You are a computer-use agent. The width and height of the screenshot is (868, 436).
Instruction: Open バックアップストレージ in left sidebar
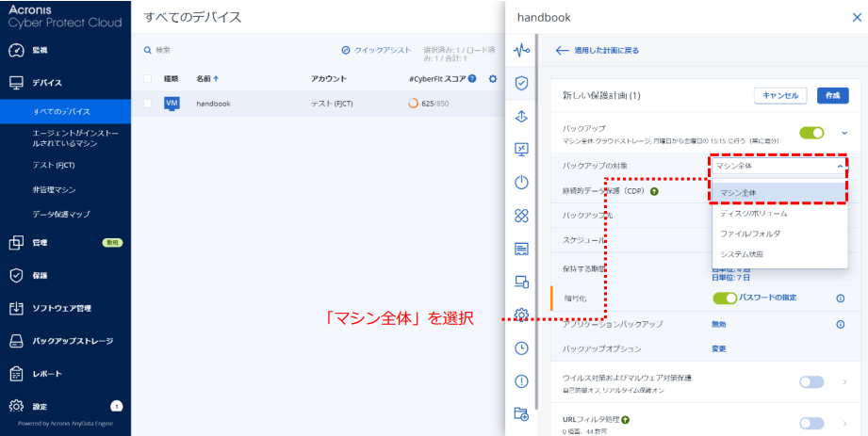(74, 341)
